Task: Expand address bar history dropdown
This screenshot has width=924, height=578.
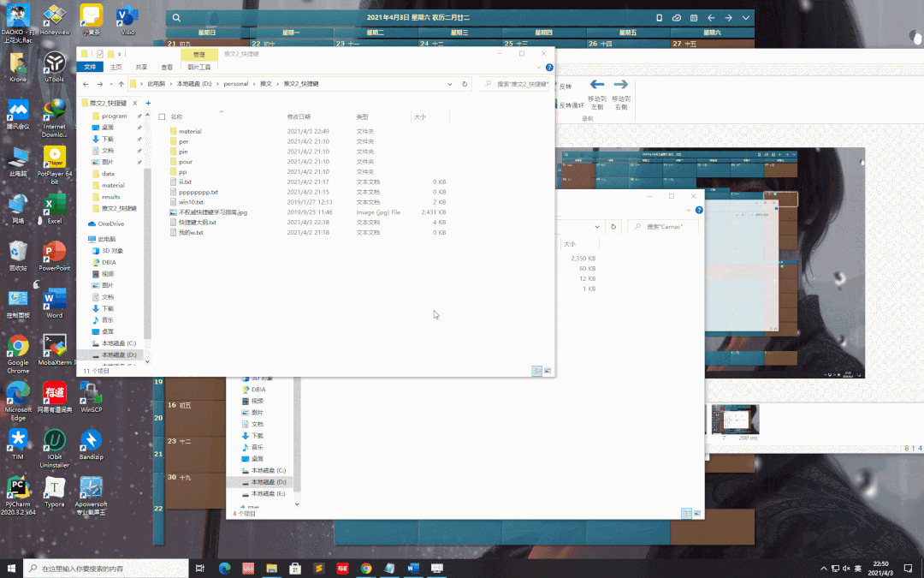Action: (450, 84)
